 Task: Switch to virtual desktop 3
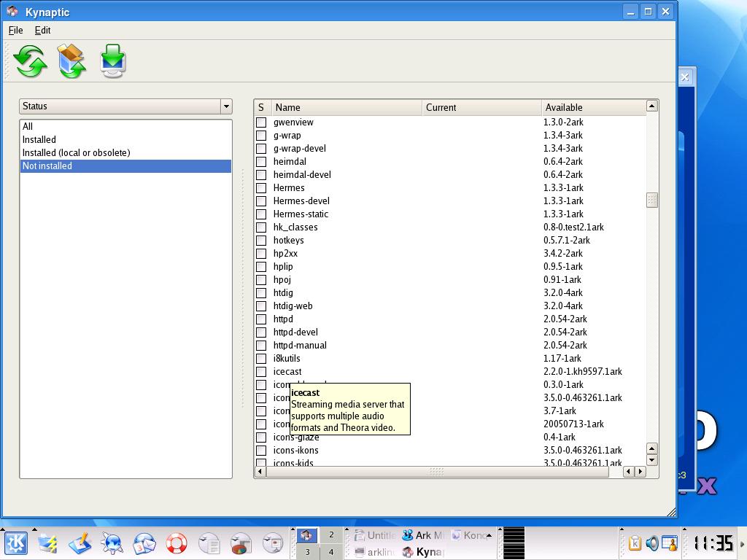tap(307, 552)
